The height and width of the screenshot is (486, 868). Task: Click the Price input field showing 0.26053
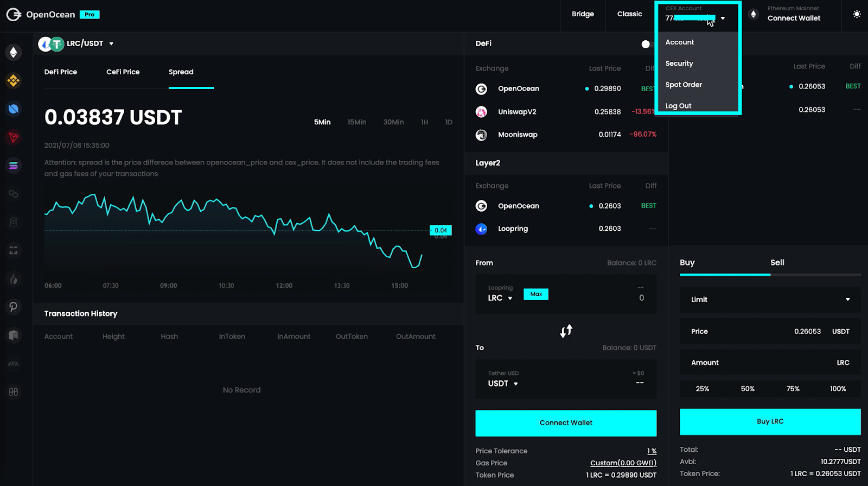pos(770,331)
